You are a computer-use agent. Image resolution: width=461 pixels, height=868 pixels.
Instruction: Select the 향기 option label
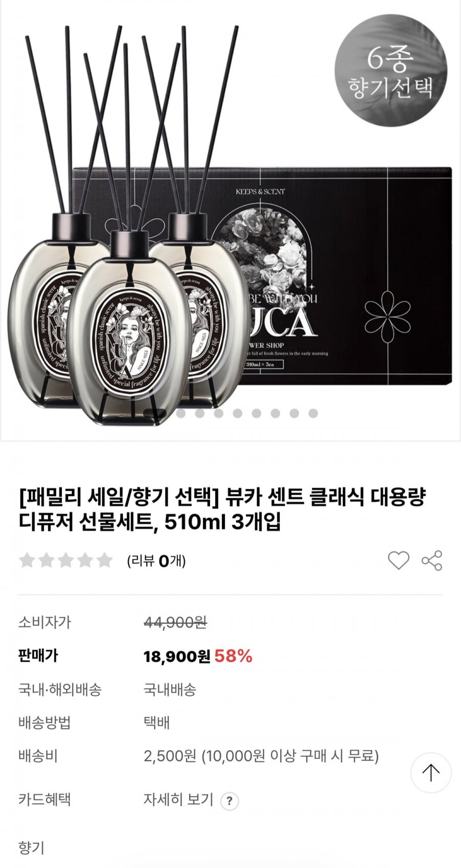pos(31,848)
